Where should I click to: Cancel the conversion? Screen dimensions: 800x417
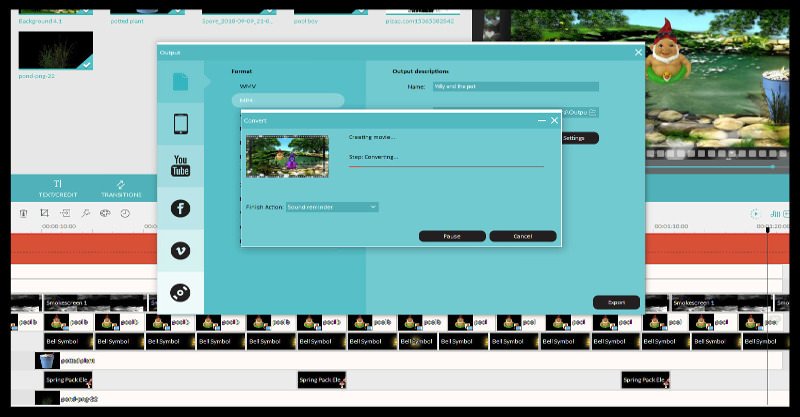tap(523, 236)
